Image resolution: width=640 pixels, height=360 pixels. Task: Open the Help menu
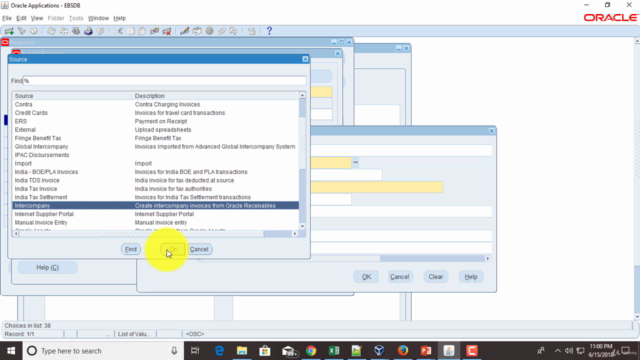(120, 18)
